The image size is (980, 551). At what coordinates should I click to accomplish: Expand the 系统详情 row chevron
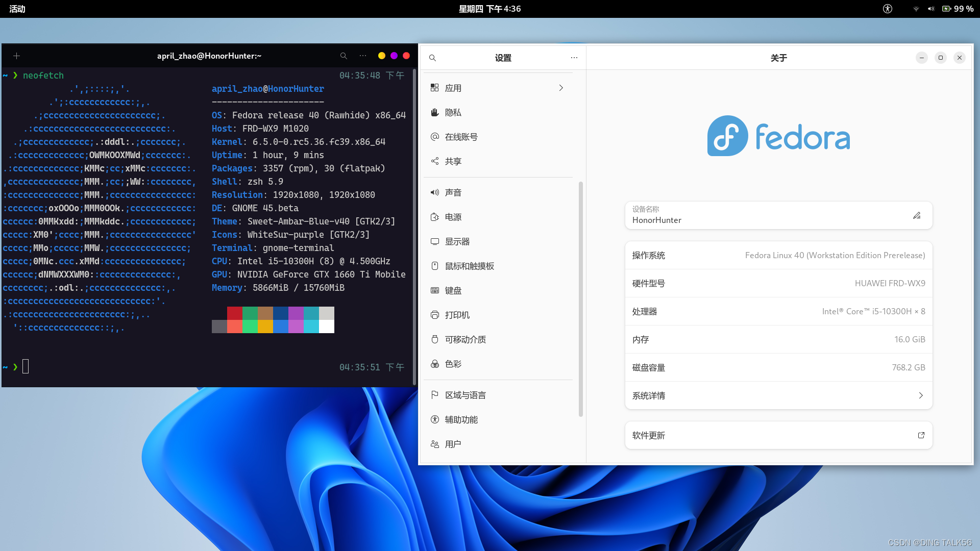(x=921, y=395)
